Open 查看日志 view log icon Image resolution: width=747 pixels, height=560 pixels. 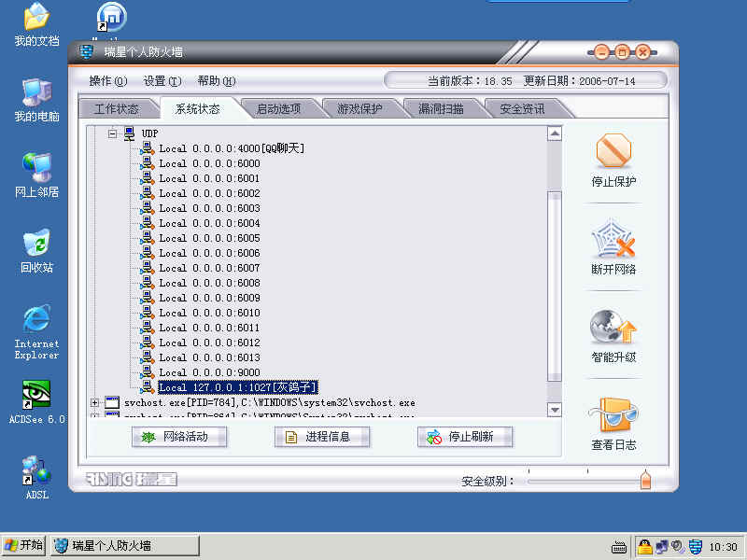(613, 414)
